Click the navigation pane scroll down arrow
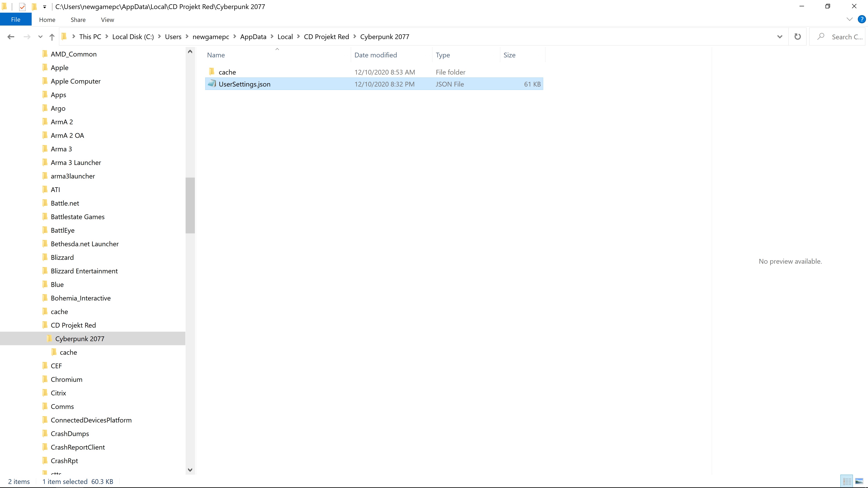 (x=190, y=470)
